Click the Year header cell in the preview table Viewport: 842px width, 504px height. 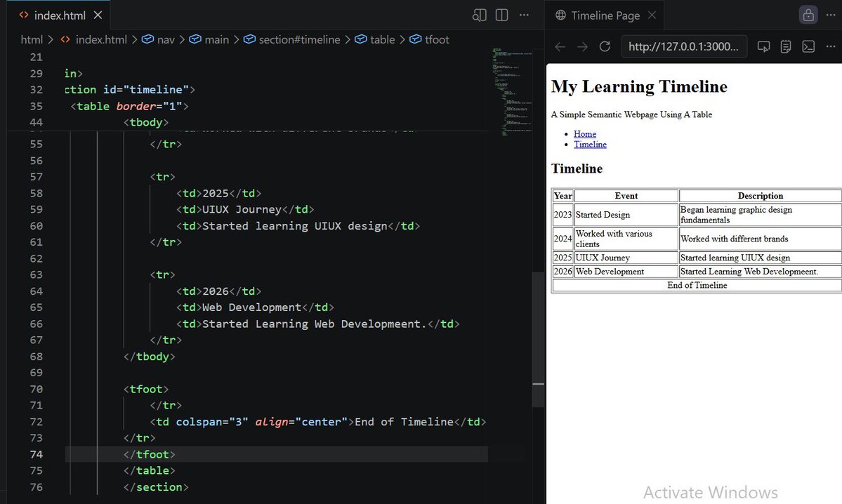pyautogui.click(x=563, y=196)
